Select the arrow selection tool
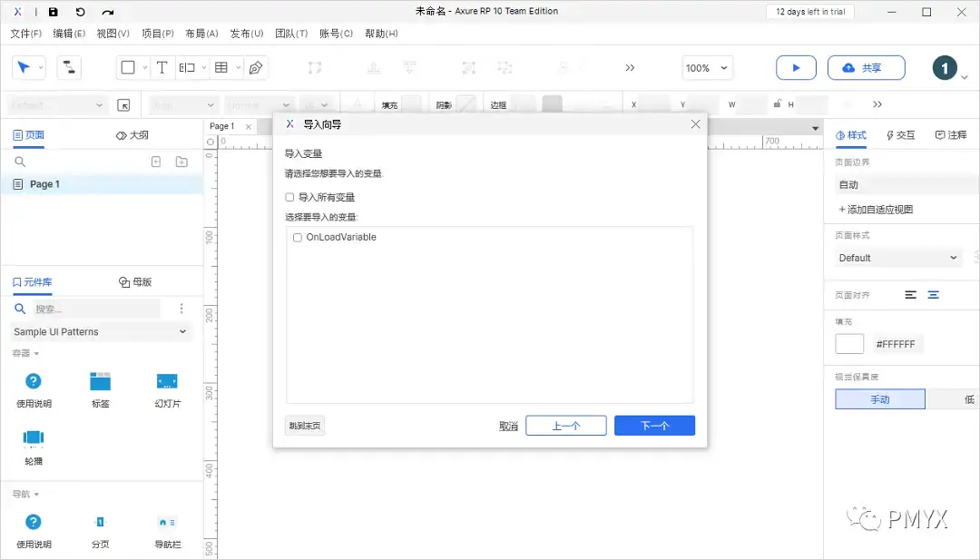 click(x=23, y=67)
